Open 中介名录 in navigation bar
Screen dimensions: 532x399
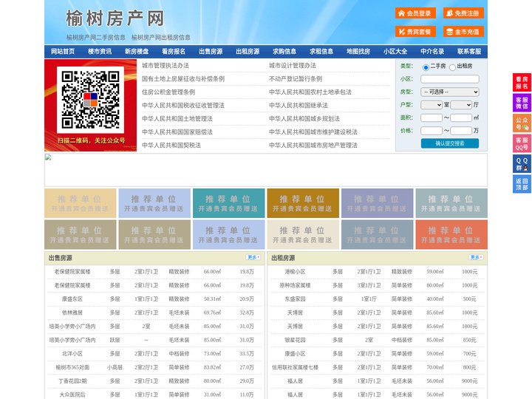click(x=432, y=52)
